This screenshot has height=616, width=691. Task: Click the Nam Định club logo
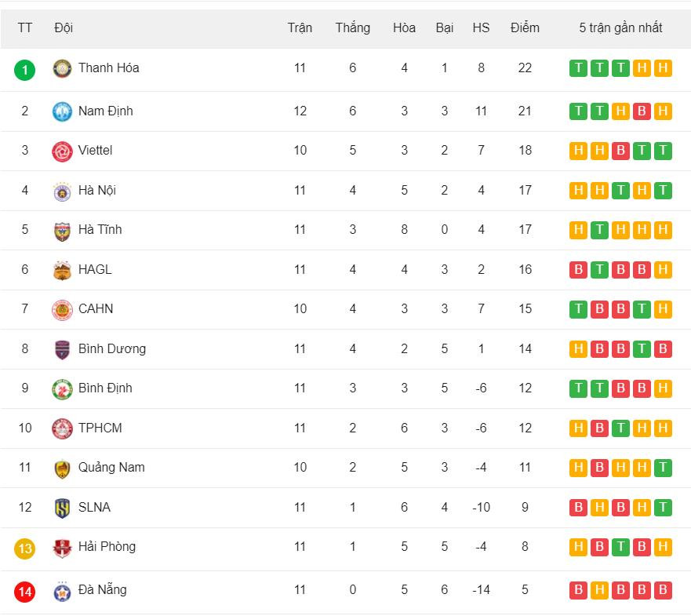(x=62, y=111)
